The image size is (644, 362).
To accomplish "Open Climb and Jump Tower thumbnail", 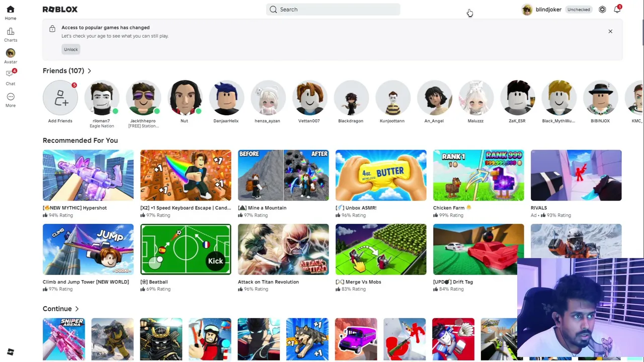I will click(88, 249).
